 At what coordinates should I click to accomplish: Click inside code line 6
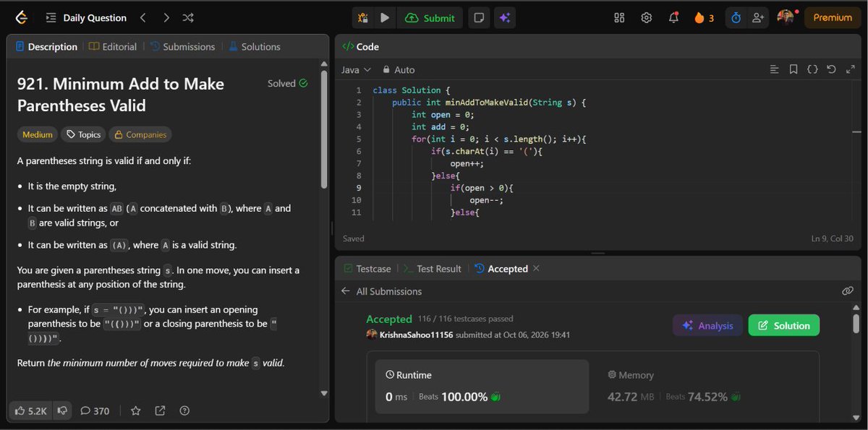[x=487, y=151]
